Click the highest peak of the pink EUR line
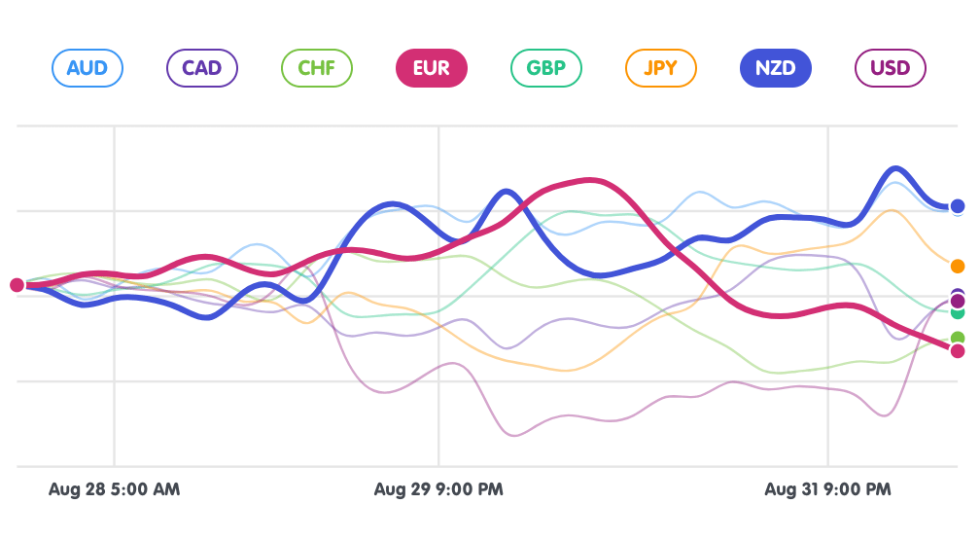The width and height of the screenshot is (980, 540). click(588, 180)
